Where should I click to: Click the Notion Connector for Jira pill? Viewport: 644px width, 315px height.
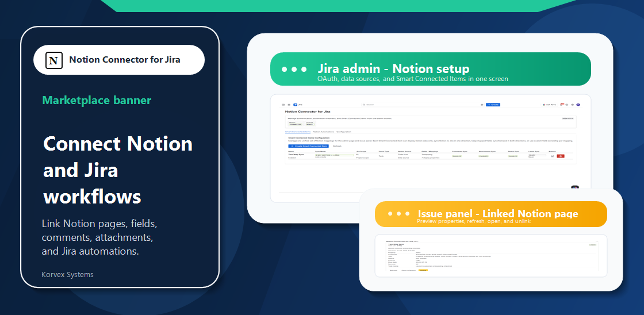click(x=118, y=60)
